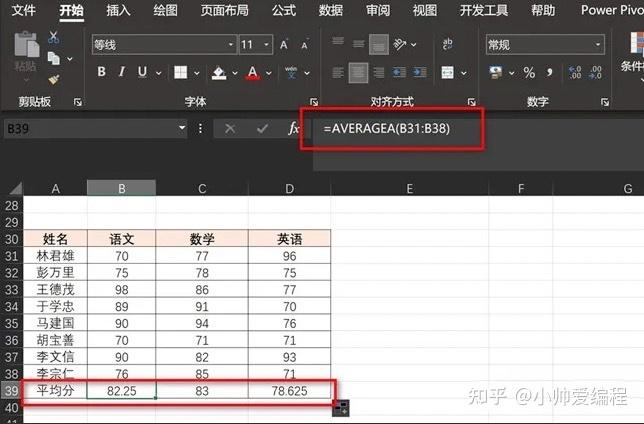Select column B header
Viewport: 644px width, 424px height.
[x=122, y=188]
